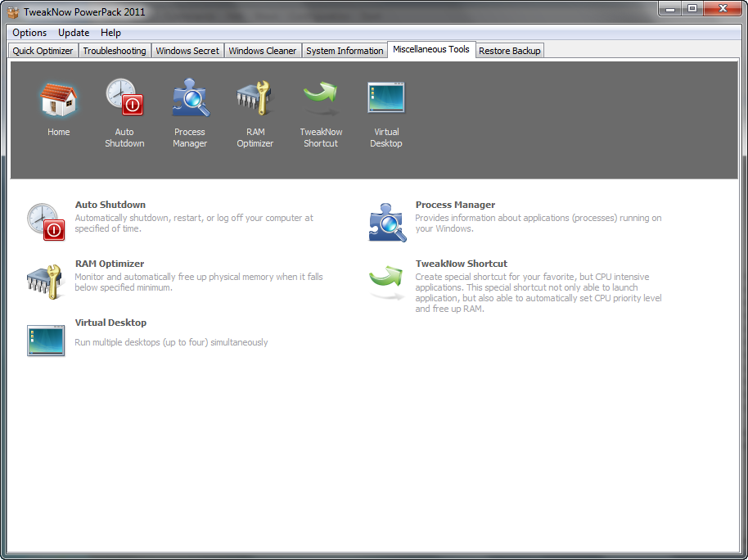Open RAM Optimizer chip icon in toolbar

pyautogui.click(x=255, y=97)
